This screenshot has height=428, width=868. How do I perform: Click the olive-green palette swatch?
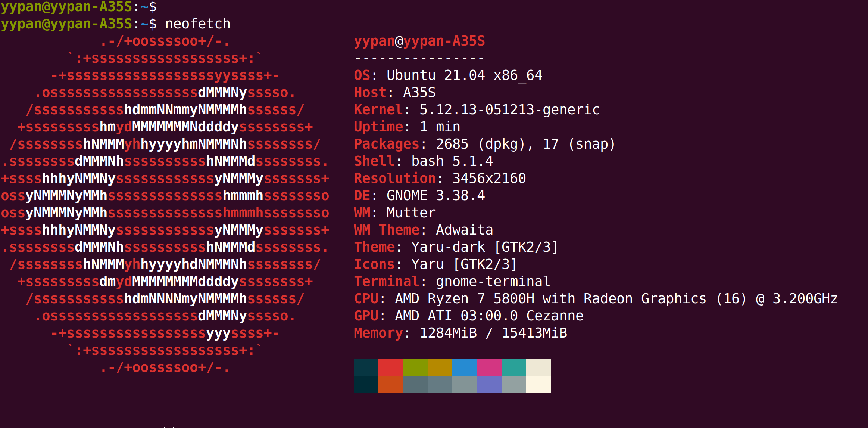point(415,366)
